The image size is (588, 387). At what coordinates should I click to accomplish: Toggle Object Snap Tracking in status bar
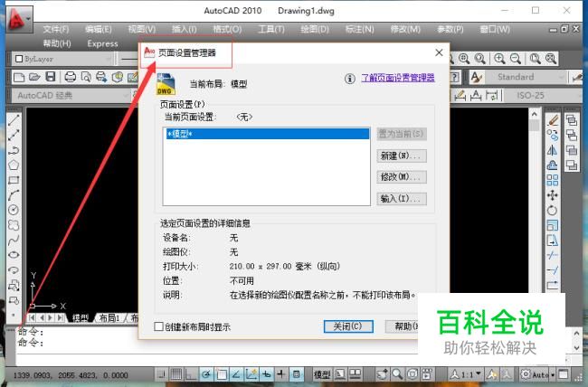coord(236,373)
